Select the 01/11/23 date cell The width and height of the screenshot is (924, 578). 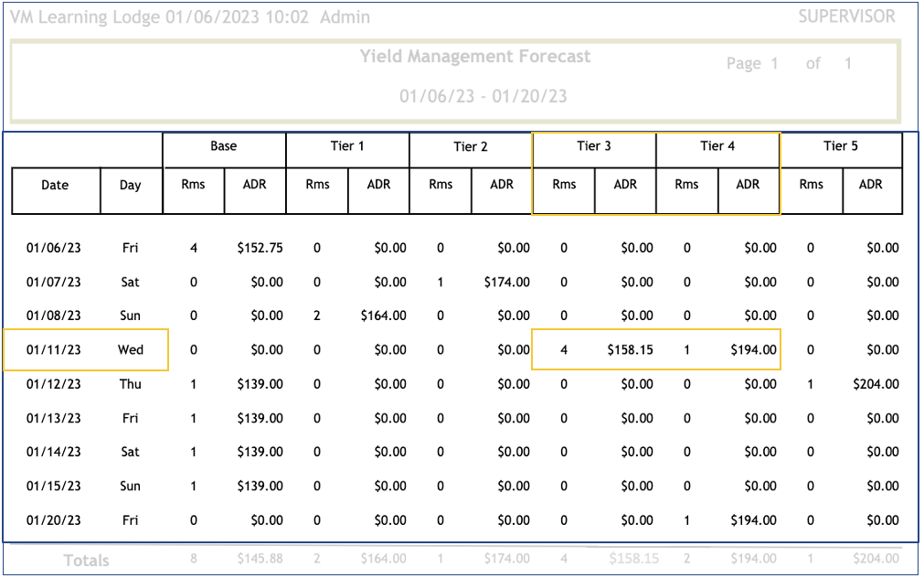point(54,349)
